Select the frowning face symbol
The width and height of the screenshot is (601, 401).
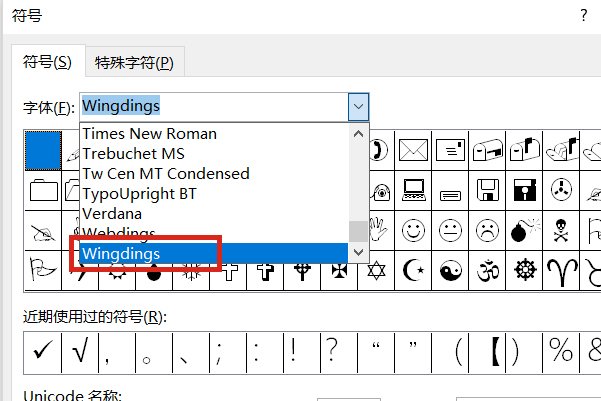click(487, 231)
